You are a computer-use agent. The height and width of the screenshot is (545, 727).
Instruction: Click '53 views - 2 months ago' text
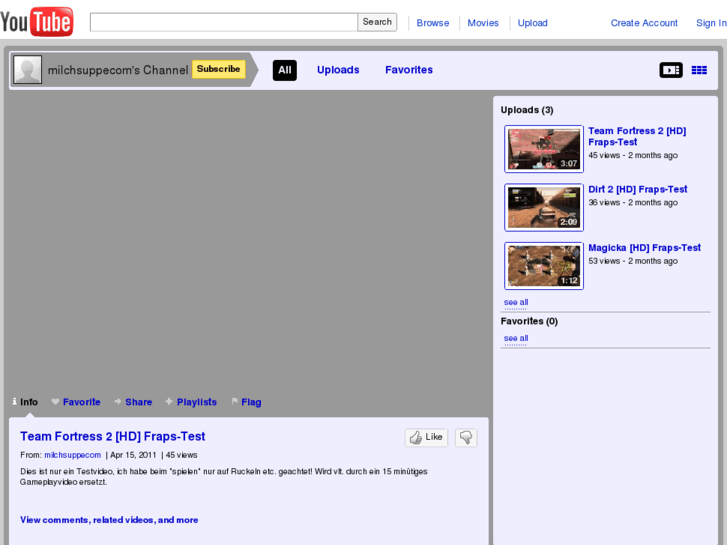633,261
